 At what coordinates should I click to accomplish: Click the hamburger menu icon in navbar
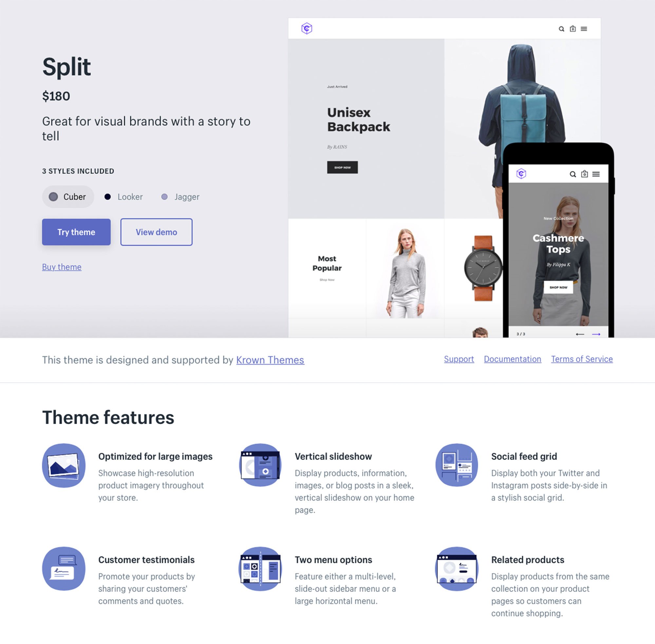pyautogui.click(x=584, y=28)
